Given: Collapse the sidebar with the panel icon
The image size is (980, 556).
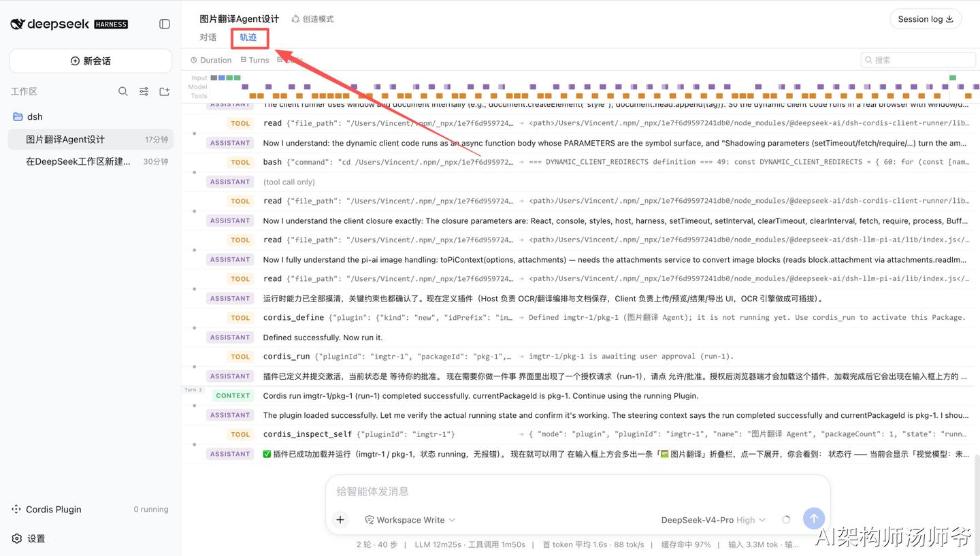Looking at the screenshot, I should click(x=165, y=24).
